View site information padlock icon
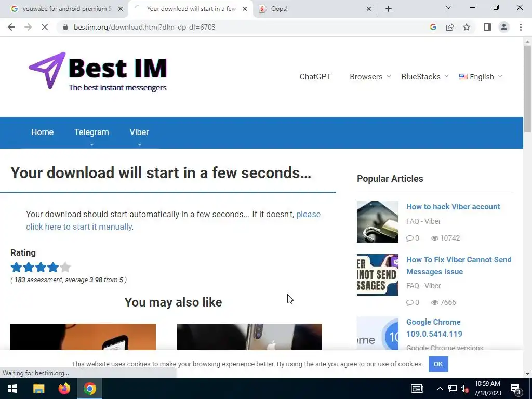The height and width of the screenshot is (399, 532). 65,27
